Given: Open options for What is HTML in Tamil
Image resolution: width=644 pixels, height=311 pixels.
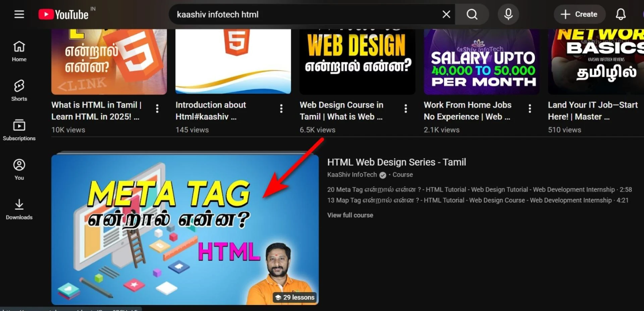Looking at the screenshot, I should [157, 109].
